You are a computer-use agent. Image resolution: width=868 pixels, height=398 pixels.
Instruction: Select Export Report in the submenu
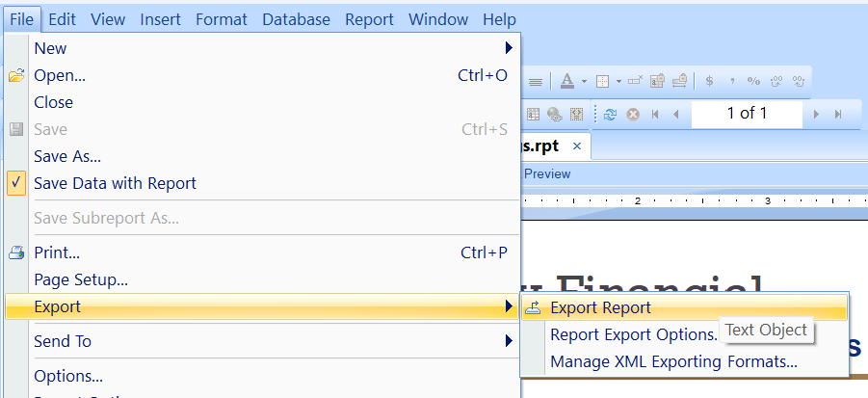pos(685,307)
